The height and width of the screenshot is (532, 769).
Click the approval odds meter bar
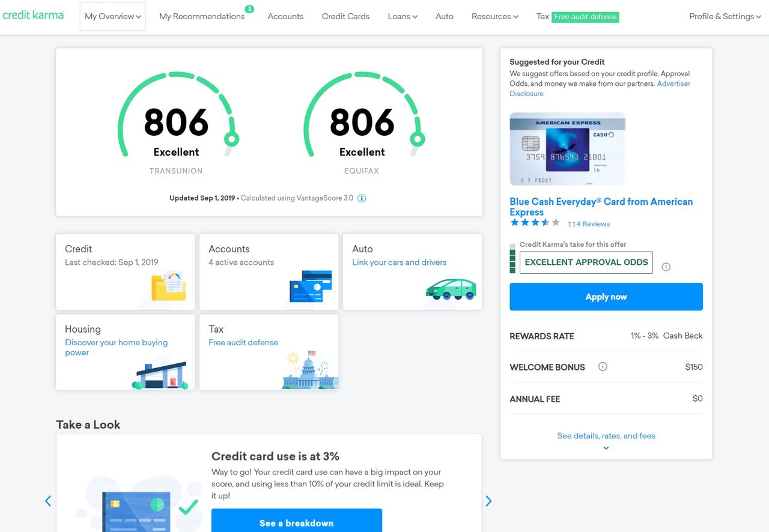512,258
